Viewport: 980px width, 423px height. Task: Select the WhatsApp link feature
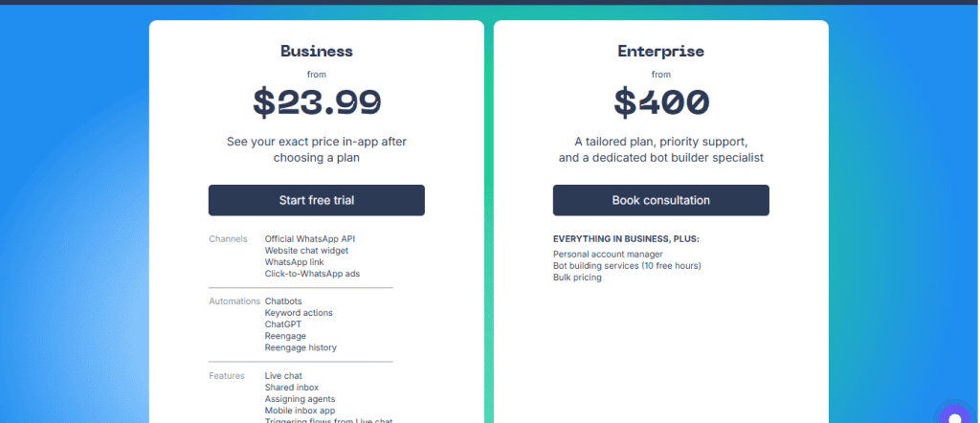pos(293,262)
